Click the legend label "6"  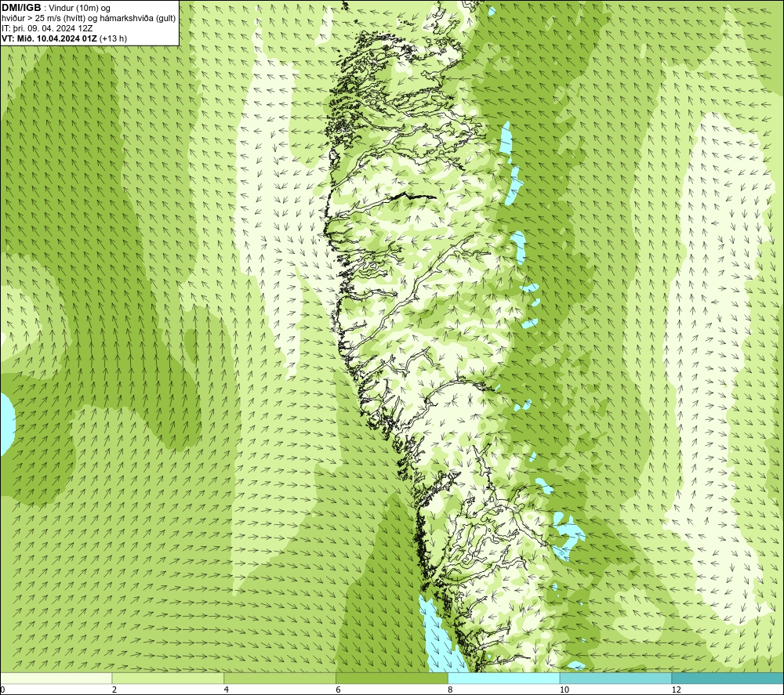coord(339,690)
